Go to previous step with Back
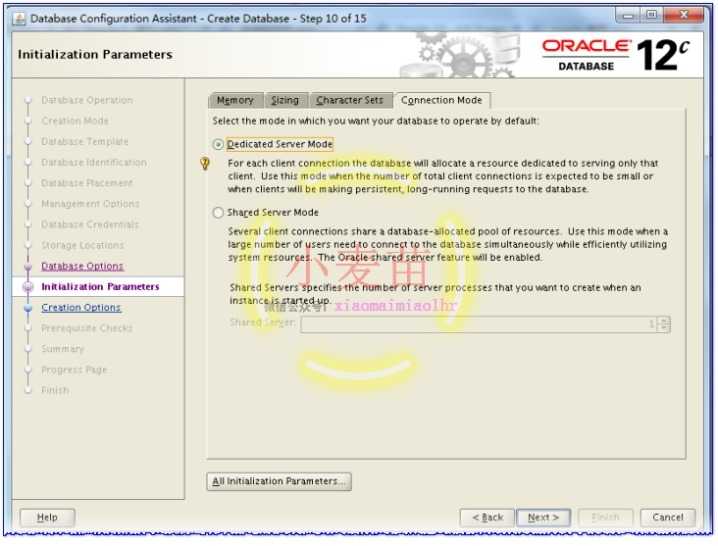 (487, 518)
